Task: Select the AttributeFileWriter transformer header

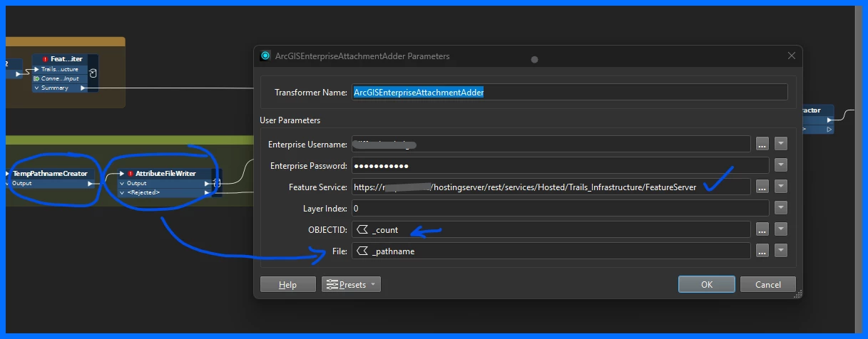Action: [165, 173]
